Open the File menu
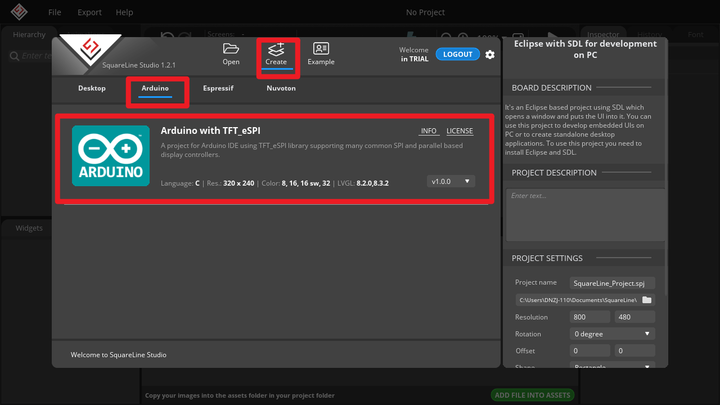The height and width of the screenshot is (405, 720). (55, 12)
